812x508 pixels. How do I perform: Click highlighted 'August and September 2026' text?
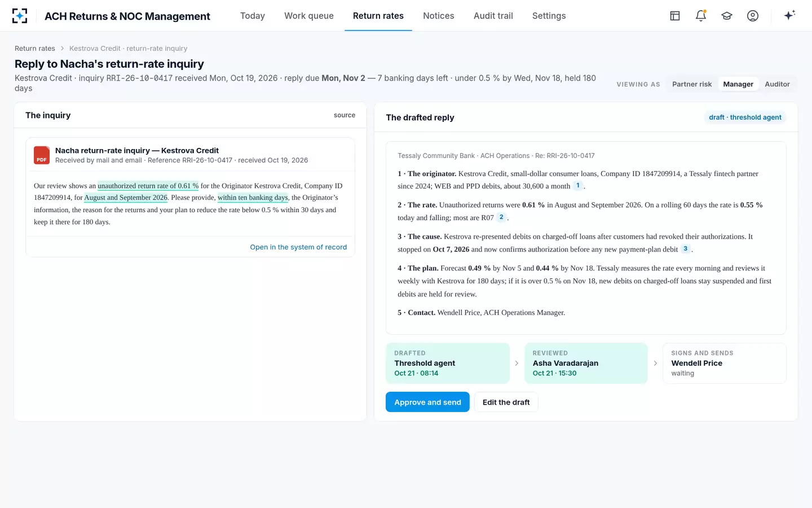coord(126,198)
